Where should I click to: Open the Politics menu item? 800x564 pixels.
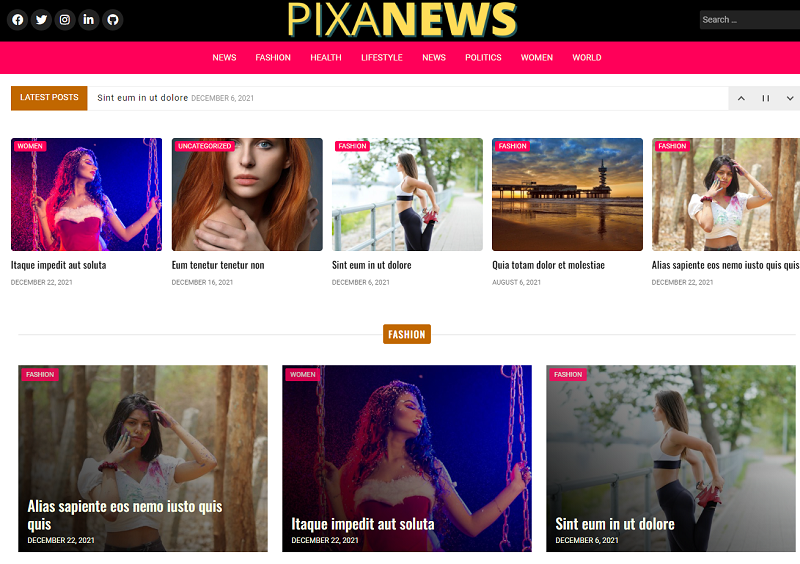(483, 58)
